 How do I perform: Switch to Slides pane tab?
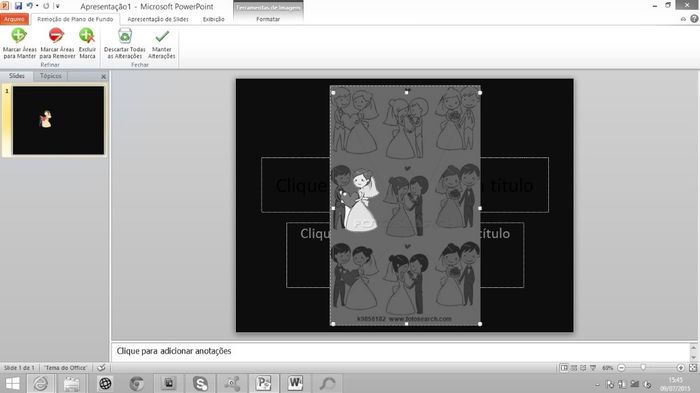tap(17, 76)
